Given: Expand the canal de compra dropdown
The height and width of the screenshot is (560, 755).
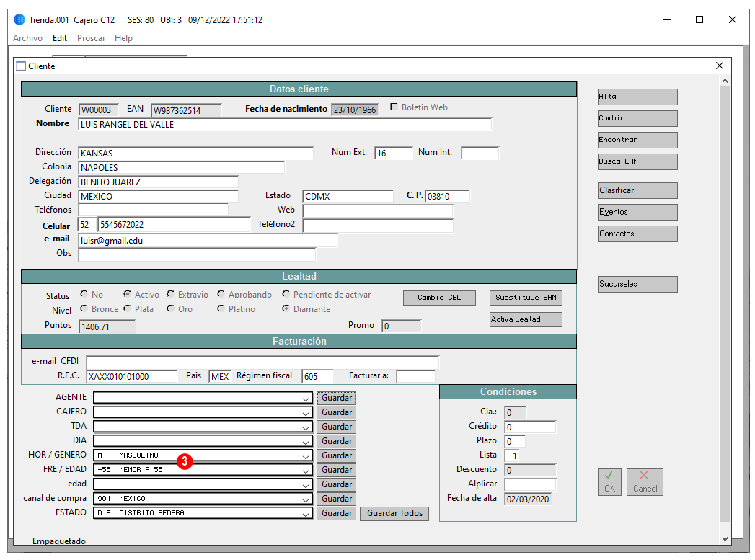Looking at the screenshot, I should click(x=306, y=499).
